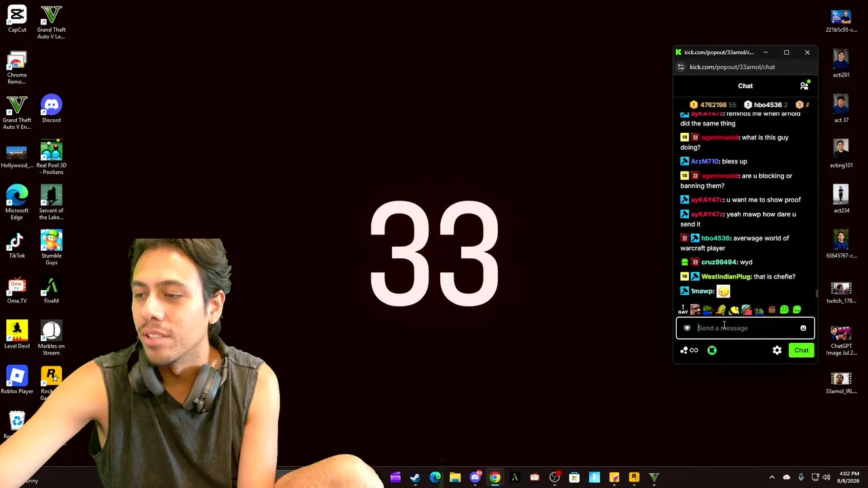Open acting101 image file on desktop

(x=841, y=155)
